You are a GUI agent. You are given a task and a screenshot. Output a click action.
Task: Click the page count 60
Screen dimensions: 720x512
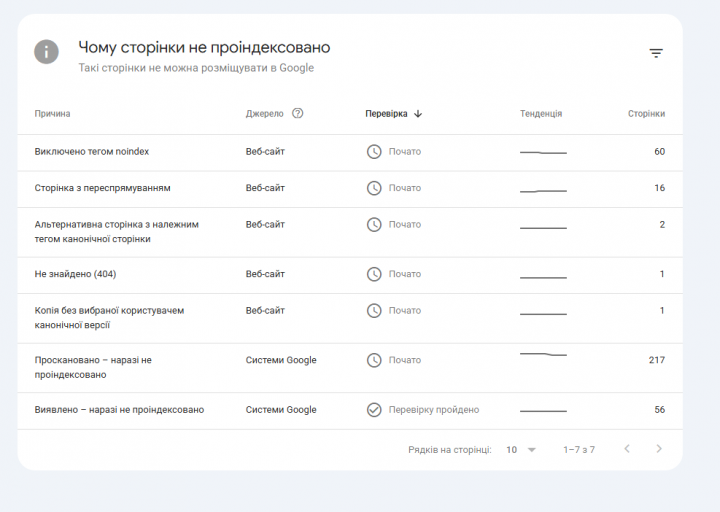[659, 152]
